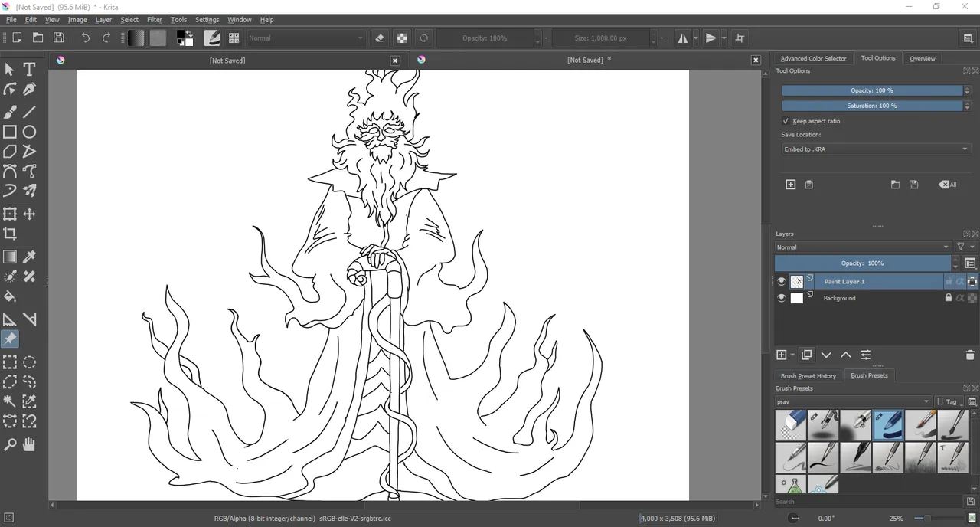Screen dimensions: 980x527
Task: Open the Filter menu
Action: tap(154, 20)
